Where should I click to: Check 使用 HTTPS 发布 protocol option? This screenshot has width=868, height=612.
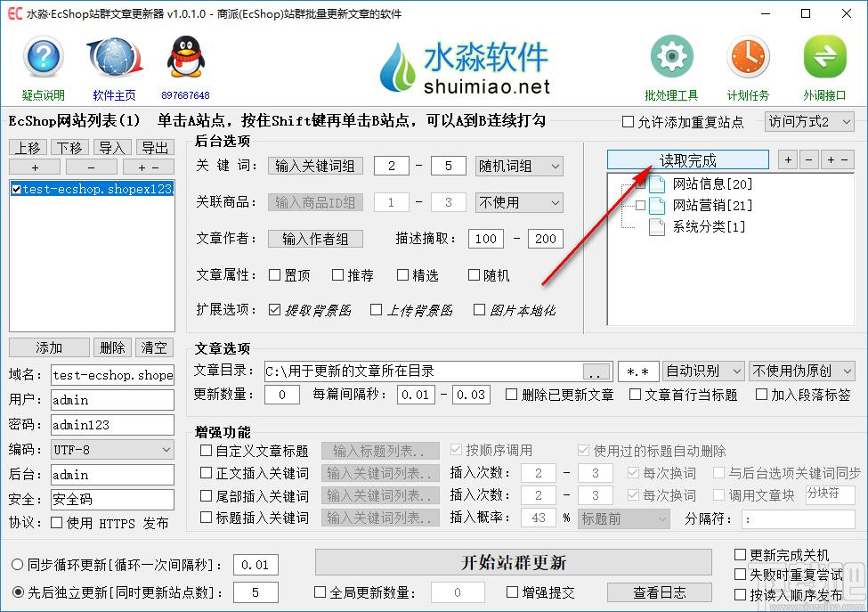point(56,523)
